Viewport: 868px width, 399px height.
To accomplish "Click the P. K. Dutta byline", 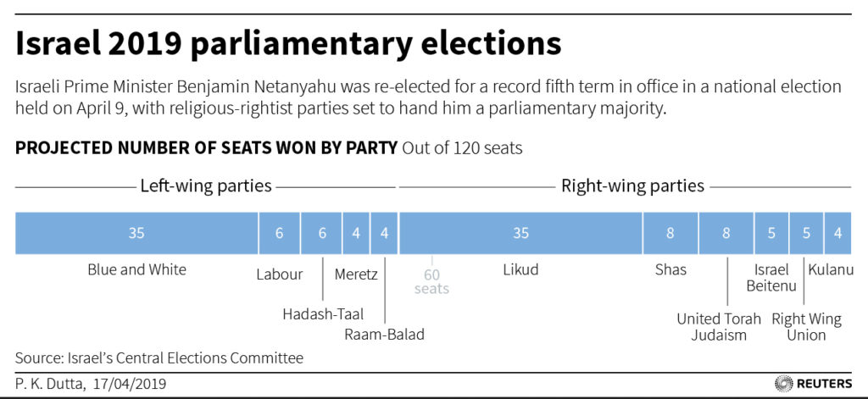I will pos(91,384).
